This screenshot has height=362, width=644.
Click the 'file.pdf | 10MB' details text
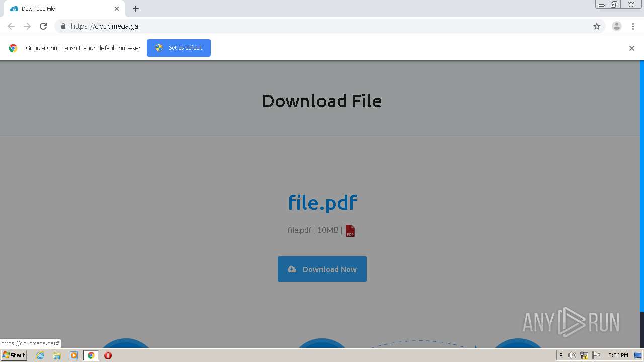pyautogui.click(x=314, y=230)
